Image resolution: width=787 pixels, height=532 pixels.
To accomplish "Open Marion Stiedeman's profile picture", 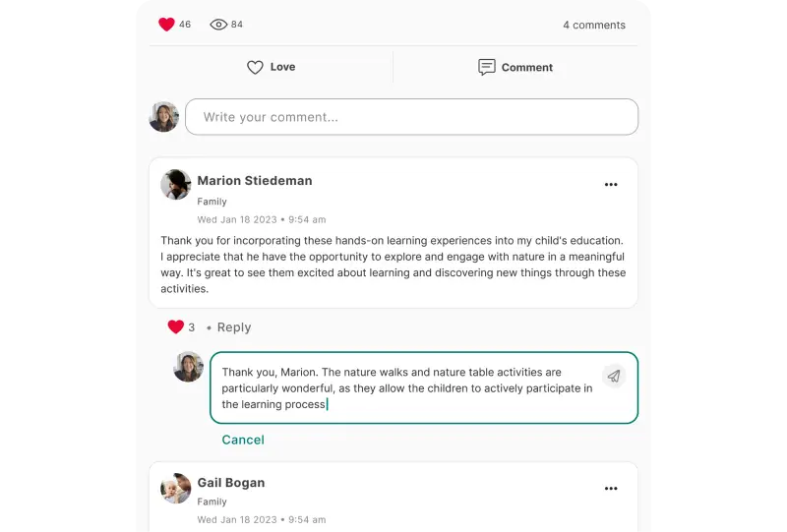I will [x=176, y=184].
